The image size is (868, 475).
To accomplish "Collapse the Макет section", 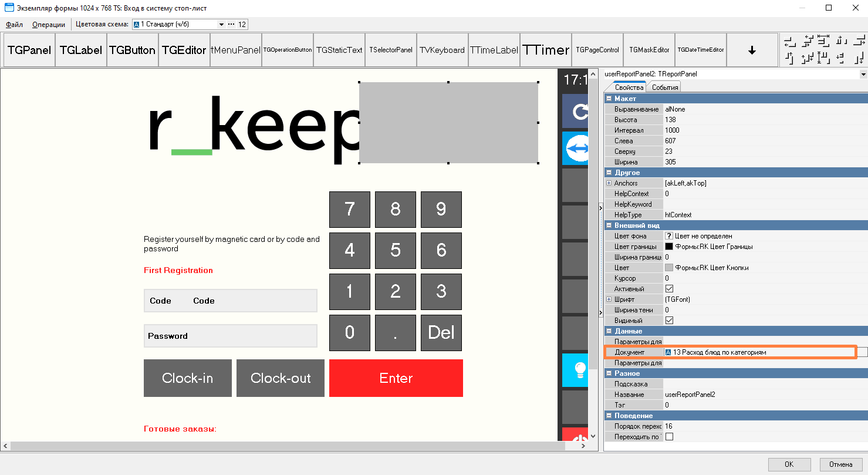I will coord(609,99).
